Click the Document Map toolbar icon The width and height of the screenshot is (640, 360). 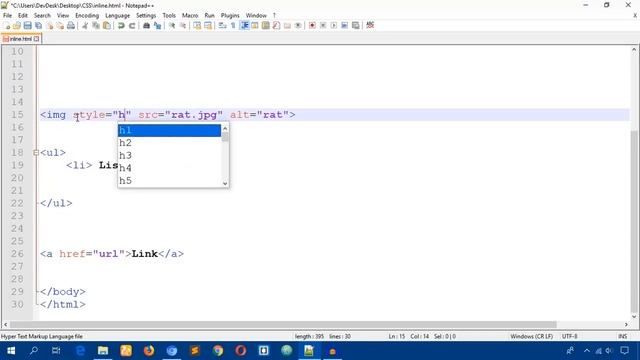[266, 26]
